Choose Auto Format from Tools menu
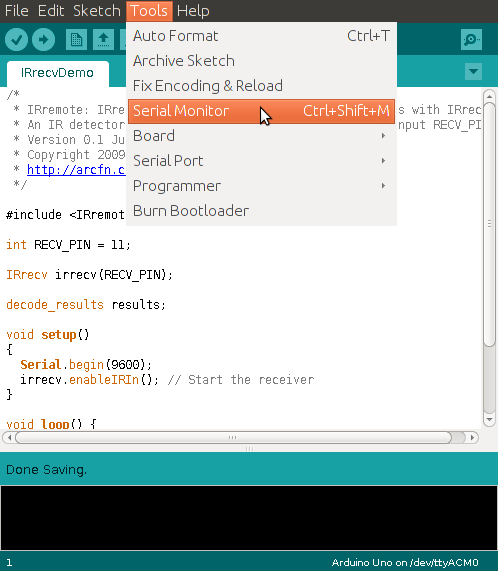 261,36
